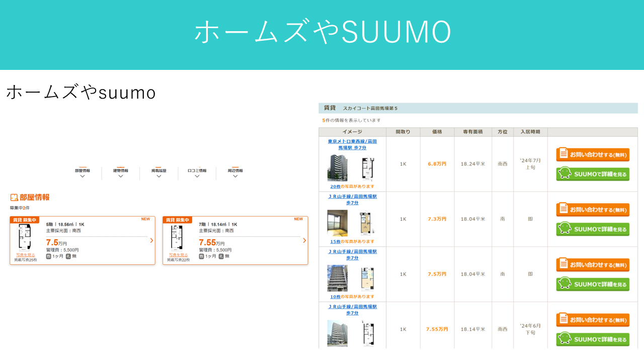
Task: Click the 価格 column header
Action: click(437, 132)
